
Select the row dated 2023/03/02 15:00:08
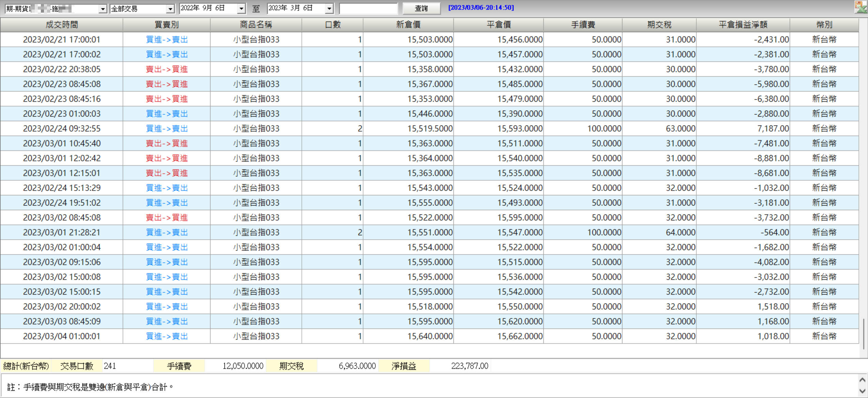tap(429, 277)
